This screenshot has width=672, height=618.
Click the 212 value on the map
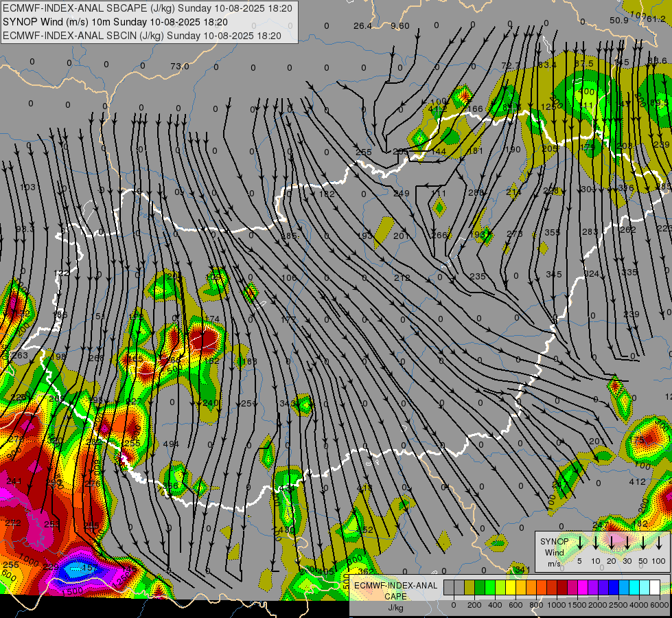pos(402,278)
